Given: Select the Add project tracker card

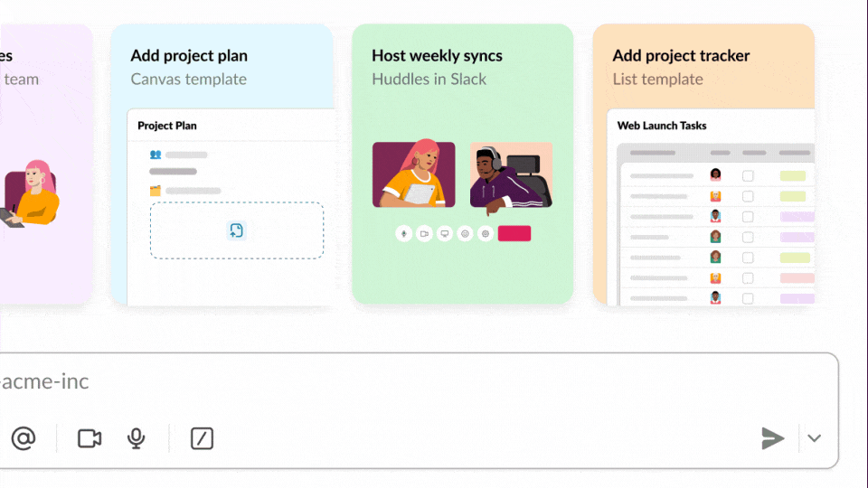Looking at the screenshot, I should click(x=703, y=164).
